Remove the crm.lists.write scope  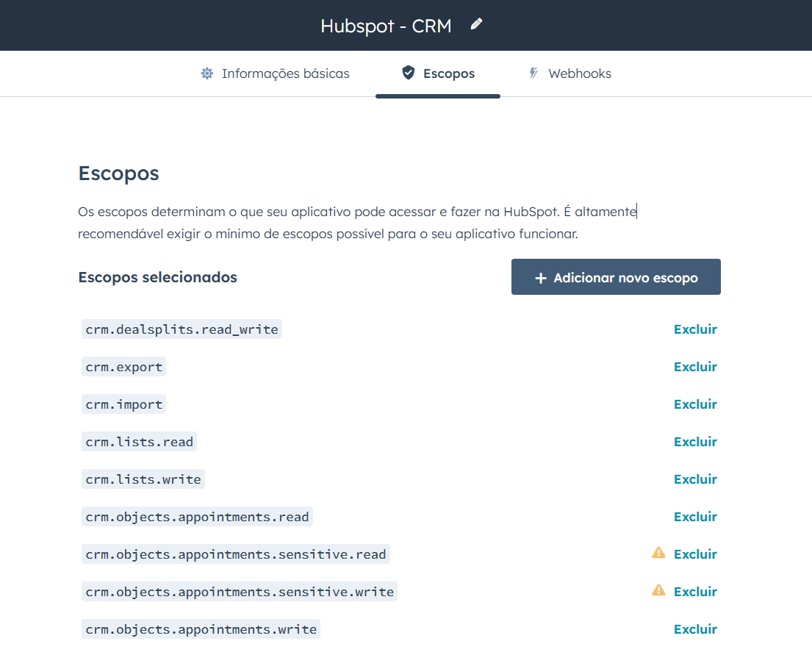[x=694, y=479]
